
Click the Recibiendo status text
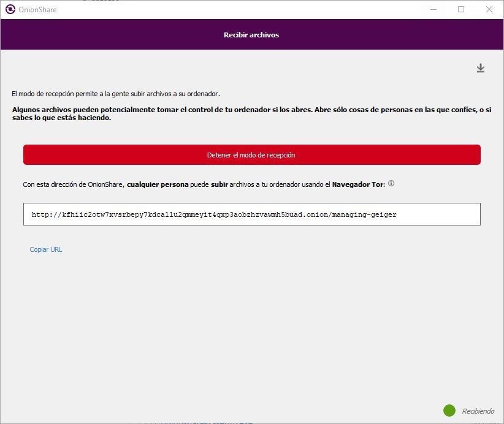tap(478, 411)
